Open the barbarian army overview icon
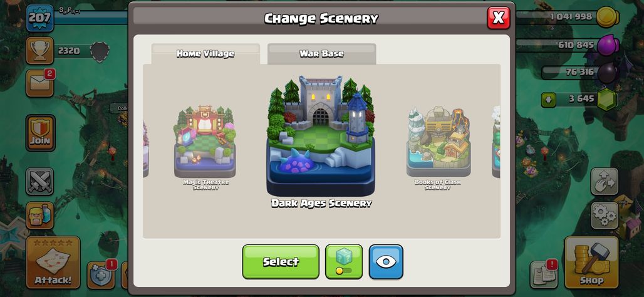644x297 pixels. point(40,216)
